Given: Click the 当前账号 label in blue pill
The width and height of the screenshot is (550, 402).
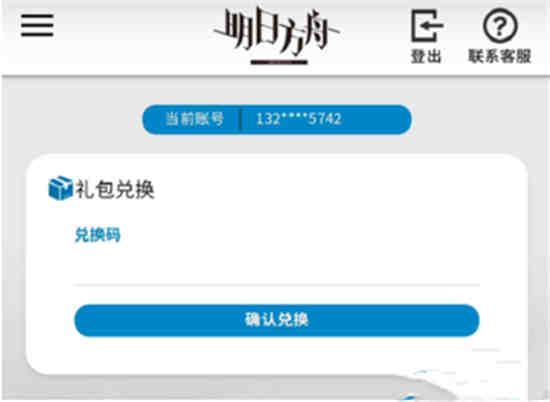Looking at the screenshot, I should click(x=195, y=119).
